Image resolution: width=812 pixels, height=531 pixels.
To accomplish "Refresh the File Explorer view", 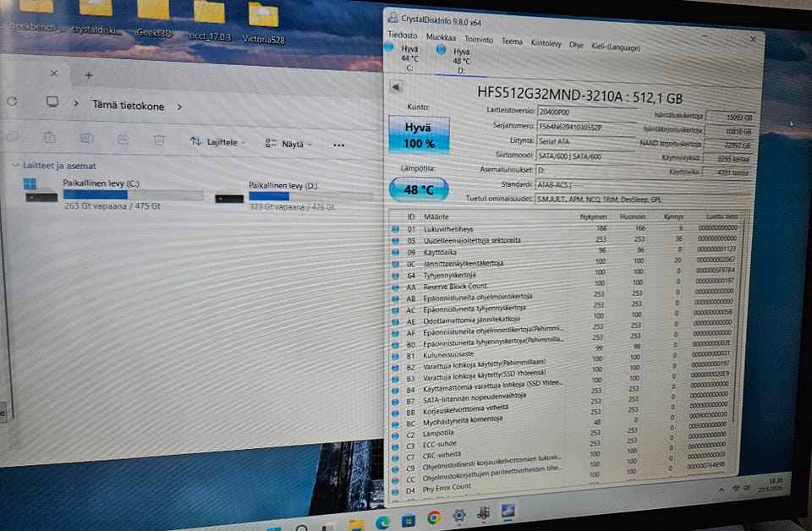I will (12, 101).
